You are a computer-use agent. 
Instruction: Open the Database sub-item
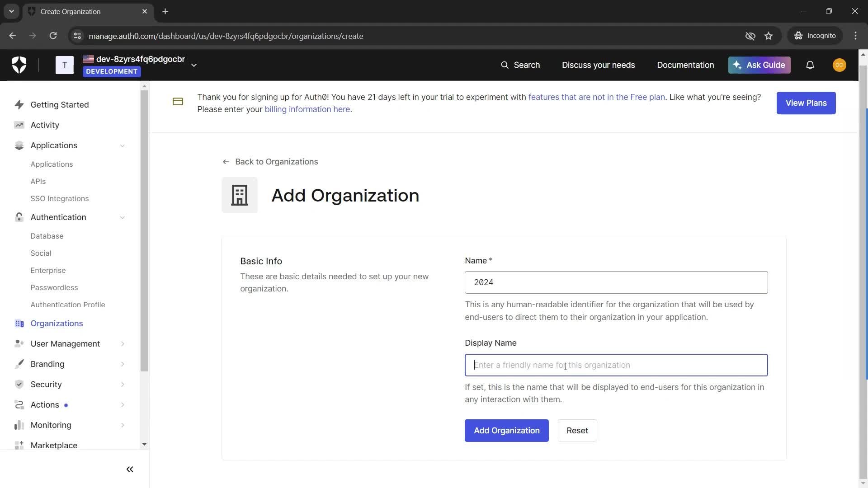coord(47,236)
